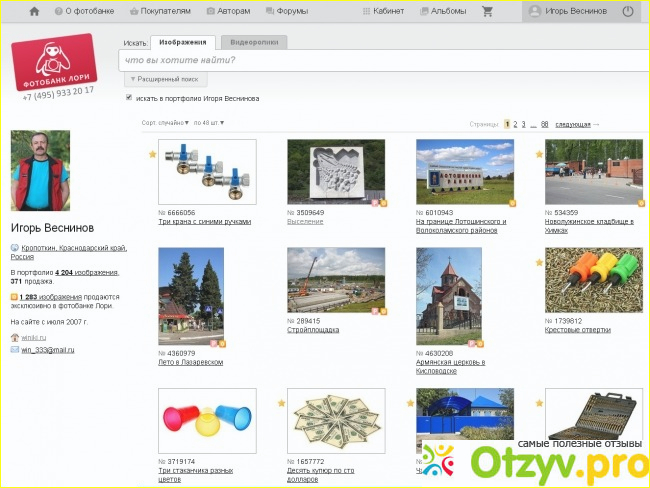The width and height of the screenshot is (650, 488).
Task: Click star icon beside Три крана image
Action: coord(152,154)
